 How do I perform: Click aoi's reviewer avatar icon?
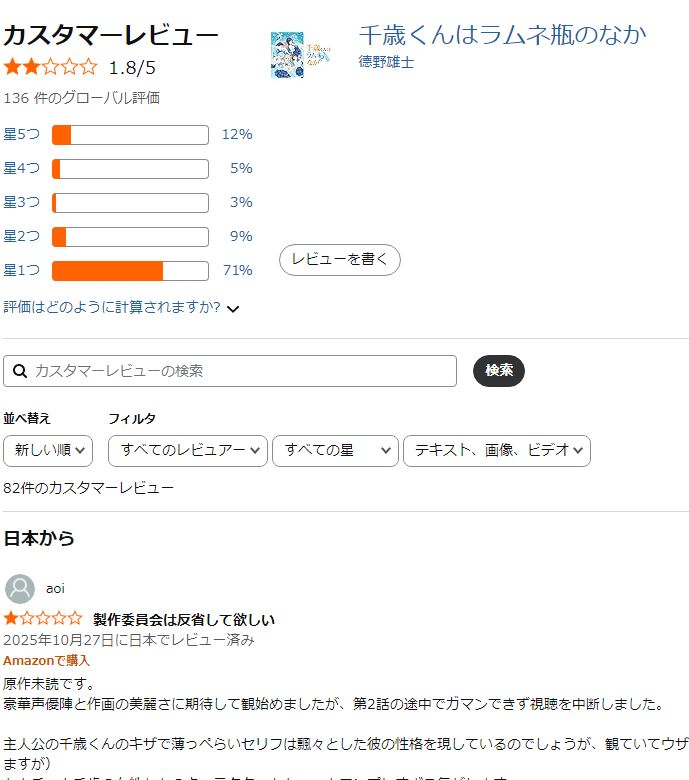point(20,589)
